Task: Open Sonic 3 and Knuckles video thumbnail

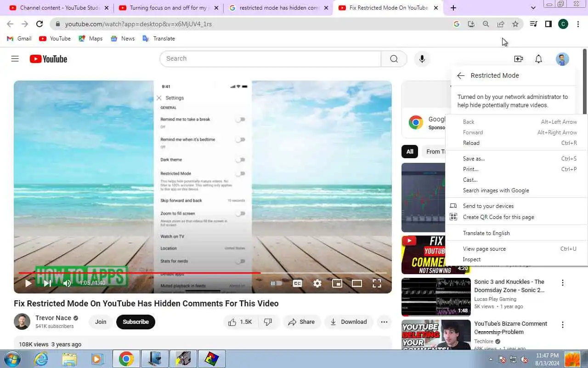Action: click(x=436, y=297)
